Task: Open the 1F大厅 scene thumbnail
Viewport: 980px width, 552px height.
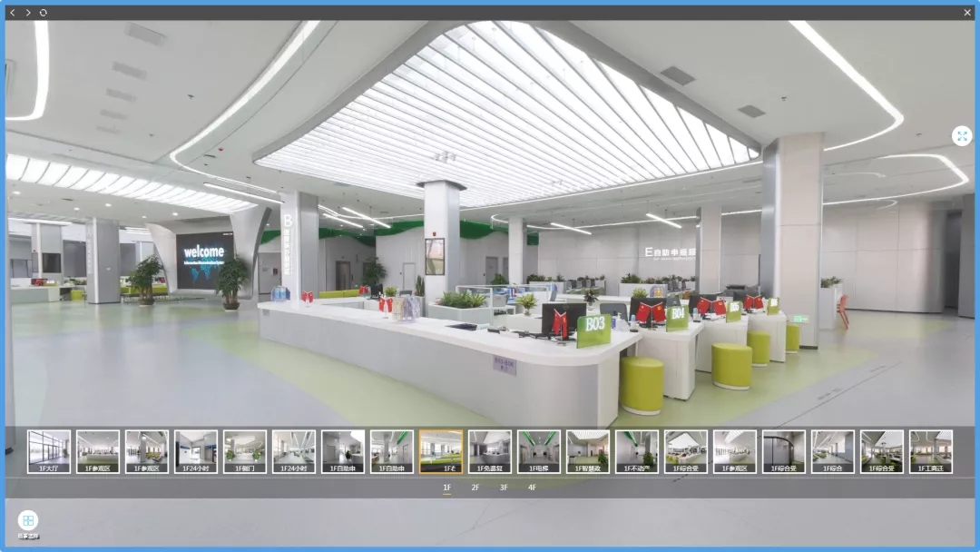Action: coord(49,451)
